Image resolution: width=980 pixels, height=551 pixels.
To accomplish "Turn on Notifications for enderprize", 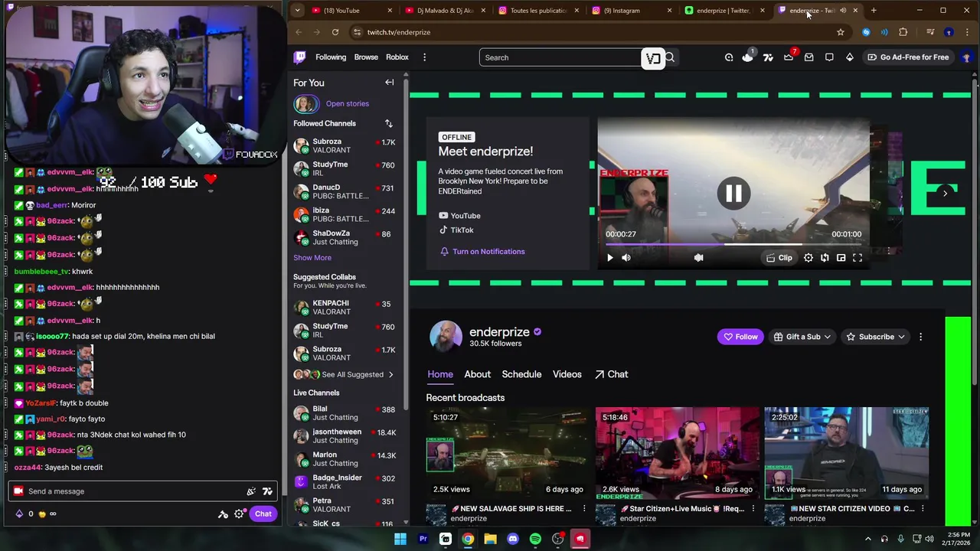I will pyautogui.click(x=482, y=252).
